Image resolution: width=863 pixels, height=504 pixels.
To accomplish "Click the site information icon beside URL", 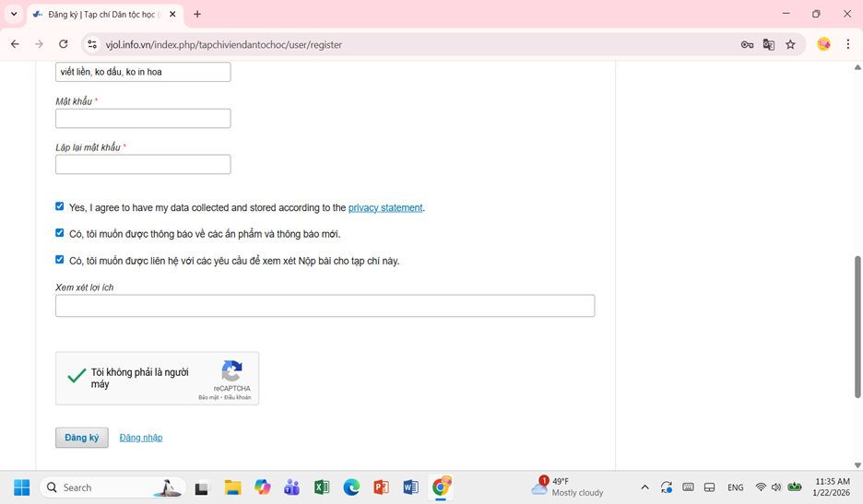I will coord(91,44).
